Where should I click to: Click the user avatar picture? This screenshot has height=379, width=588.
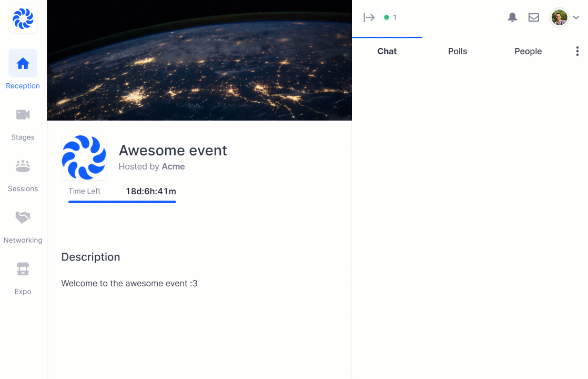pyautogui.click(x=559, y=17)
